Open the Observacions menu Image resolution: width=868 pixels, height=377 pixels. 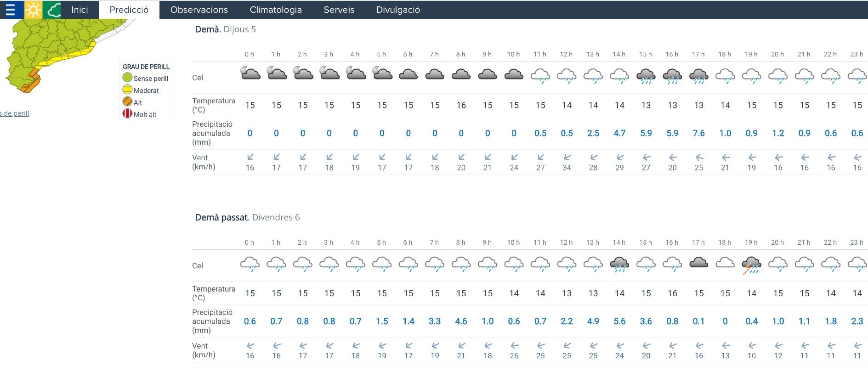coord(199,10)
